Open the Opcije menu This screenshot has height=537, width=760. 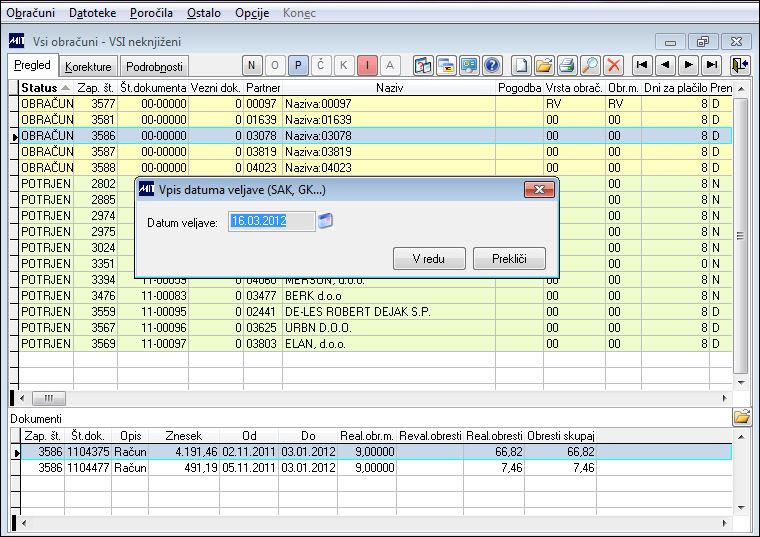252,13
